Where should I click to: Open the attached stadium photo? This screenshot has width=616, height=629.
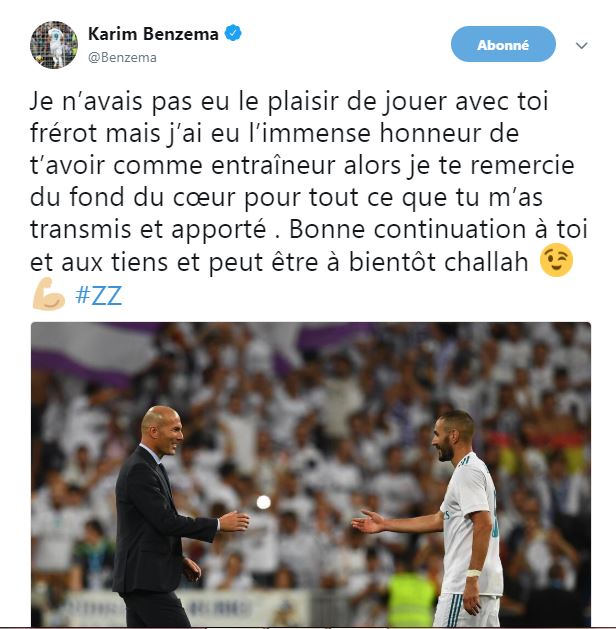[311, 474]
